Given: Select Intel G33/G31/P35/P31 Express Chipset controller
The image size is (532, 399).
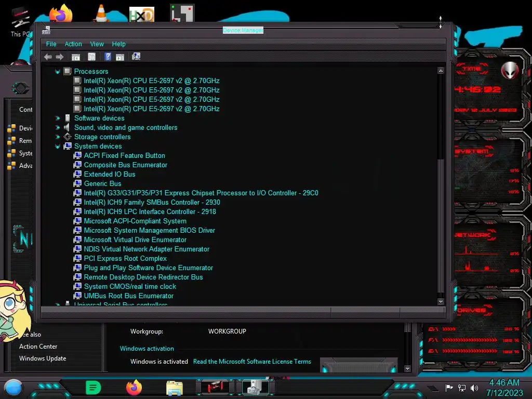Looking at the screenshot, I should click(x=201, y=193).
